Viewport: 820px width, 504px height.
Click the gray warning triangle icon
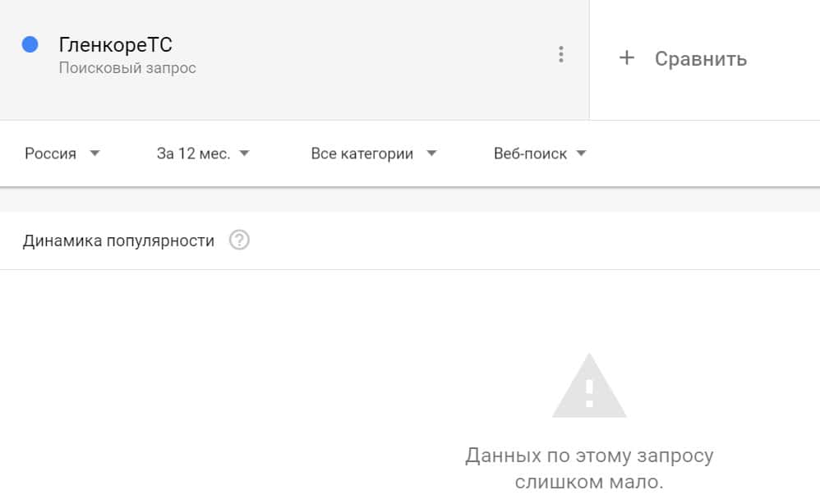588,387
